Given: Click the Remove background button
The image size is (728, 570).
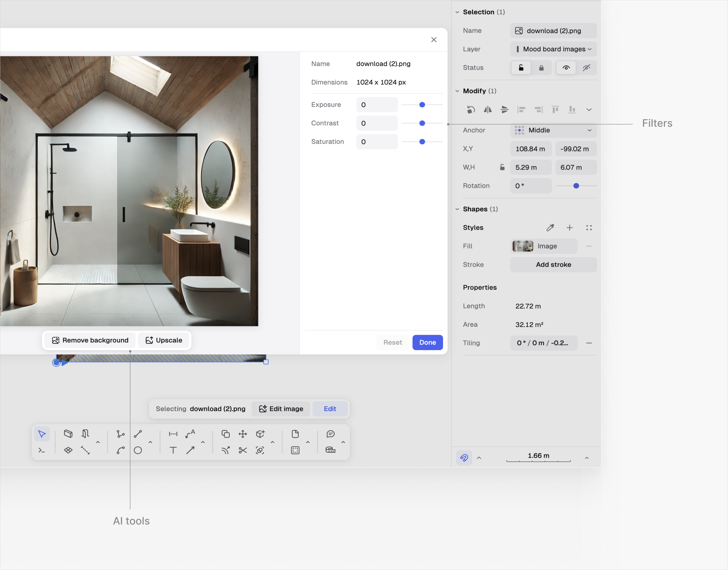Looking at the screenshot, I should (x=90, y=340).
